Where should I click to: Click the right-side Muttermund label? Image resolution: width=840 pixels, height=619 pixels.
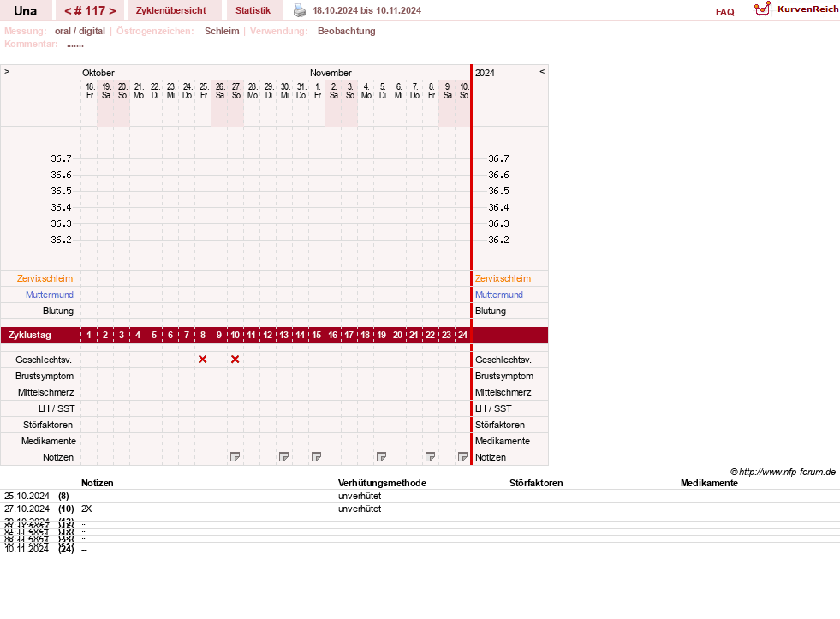498,295
